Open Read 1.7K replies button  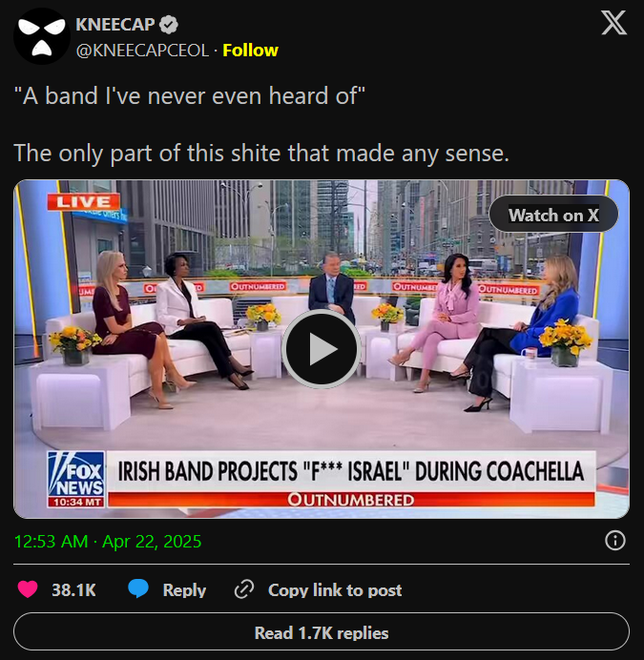coord(322,632)
